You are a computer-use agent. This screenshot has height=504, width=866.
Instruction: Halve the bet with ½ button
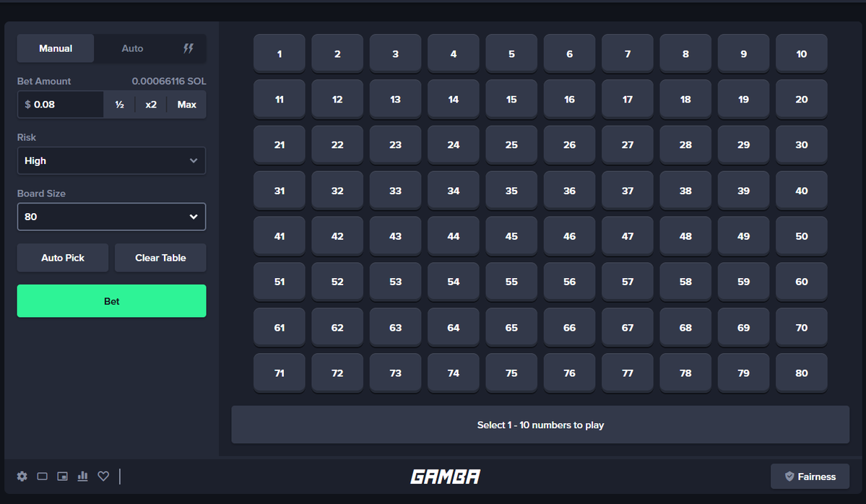[119, 104]
